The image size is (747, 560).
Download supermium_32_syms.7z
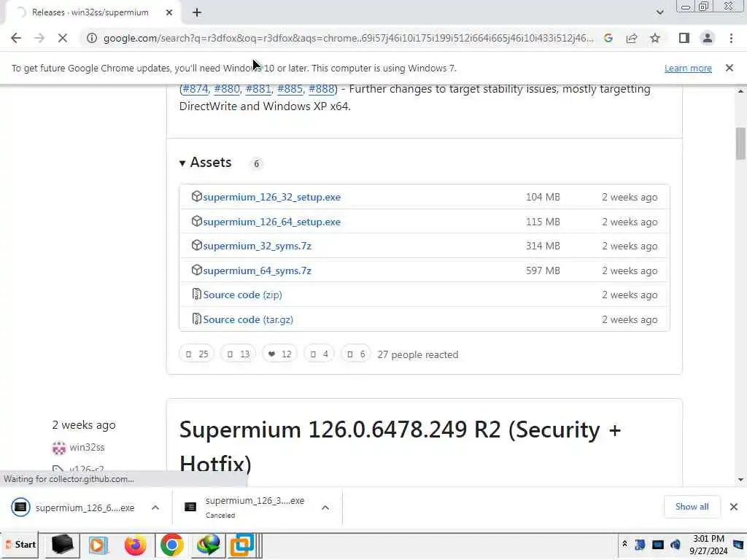(257, 246)
